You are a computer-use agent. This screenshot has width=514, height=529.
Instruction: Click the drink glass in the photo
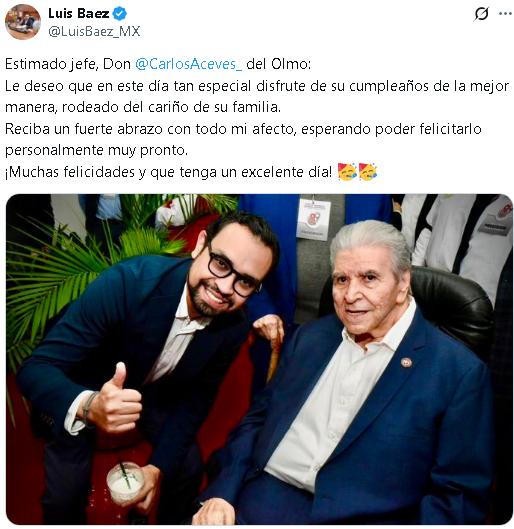tap(125, 481)
